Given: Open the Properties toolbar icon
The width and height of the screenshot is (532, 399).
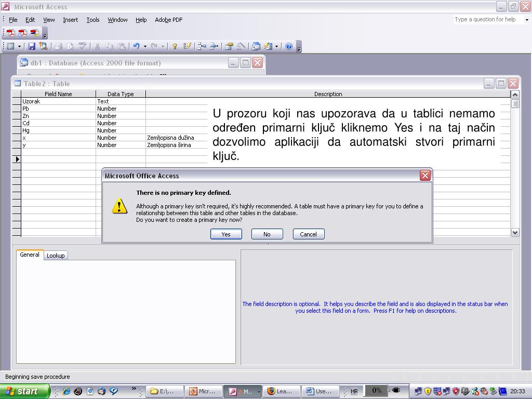Looking at the screenshot, I should (229, 46).
